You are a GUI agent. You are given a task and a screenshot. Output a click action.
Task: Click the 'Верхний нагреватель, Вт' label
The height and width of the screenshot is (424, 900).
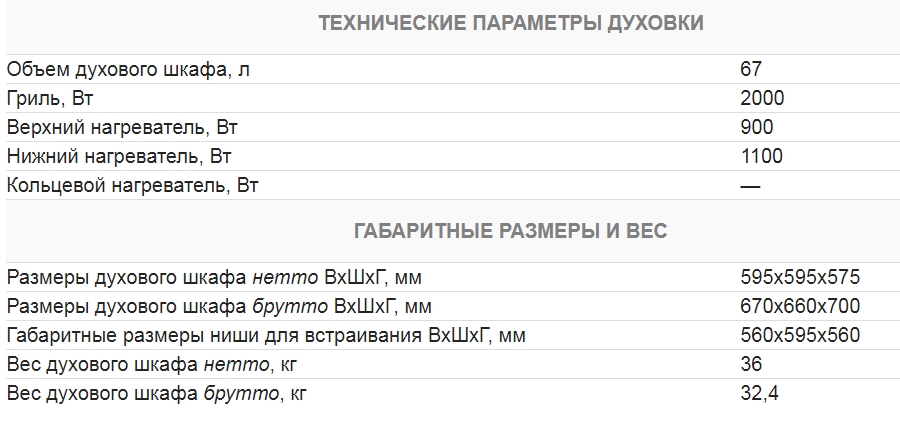(123, 127)
